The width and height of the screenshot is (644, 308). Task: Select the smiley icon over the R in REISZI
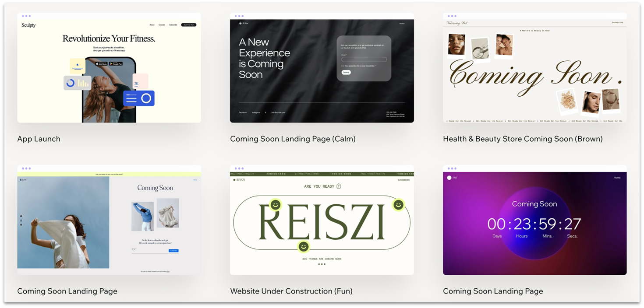pos(276,204)
